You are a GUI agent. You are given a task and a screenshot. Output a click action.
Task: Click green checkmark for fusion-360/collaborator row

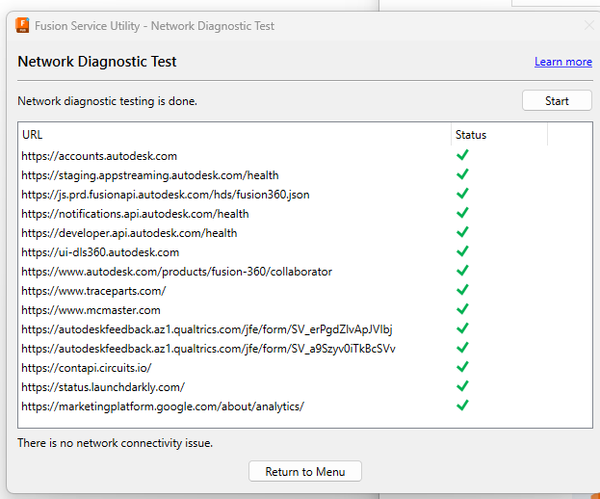coord(462,271)
